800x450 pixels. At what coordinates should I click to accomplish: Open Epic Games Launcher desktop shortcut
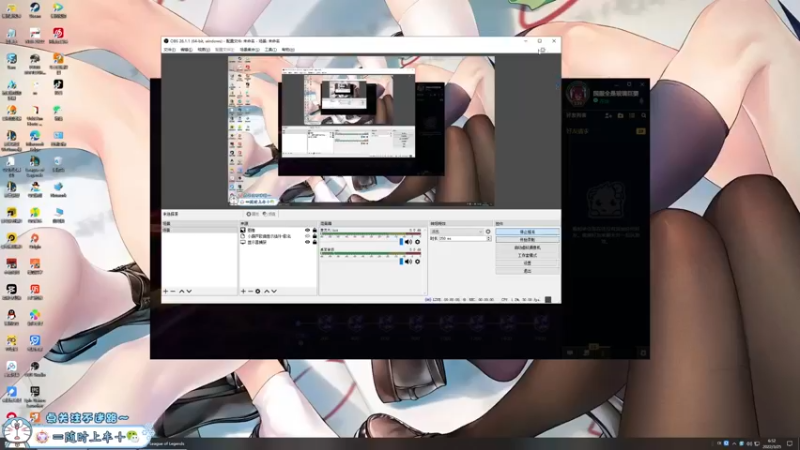click(x=35, y=396)
